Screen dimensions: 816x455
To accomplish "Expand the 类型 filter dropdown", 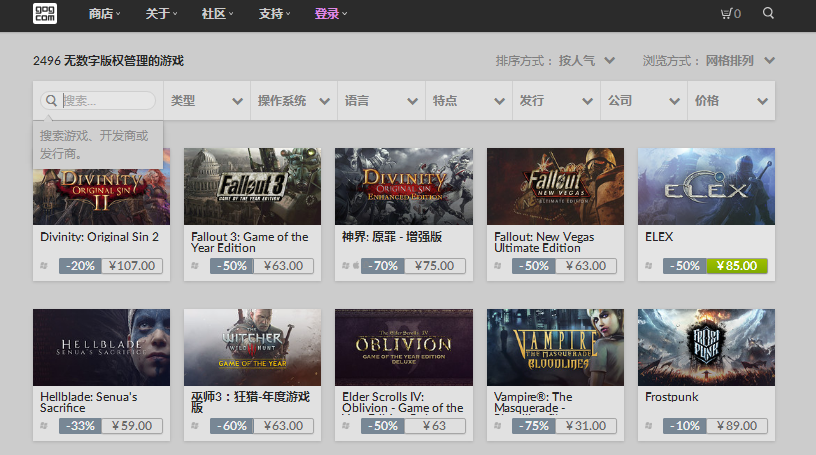I will point(206,101).
